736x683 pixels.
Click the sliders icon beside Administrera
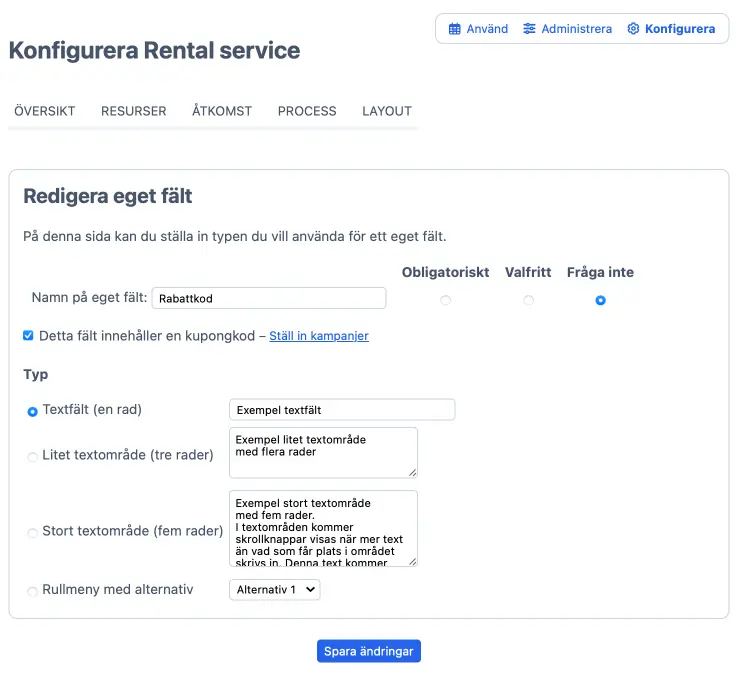pos(529,29)
